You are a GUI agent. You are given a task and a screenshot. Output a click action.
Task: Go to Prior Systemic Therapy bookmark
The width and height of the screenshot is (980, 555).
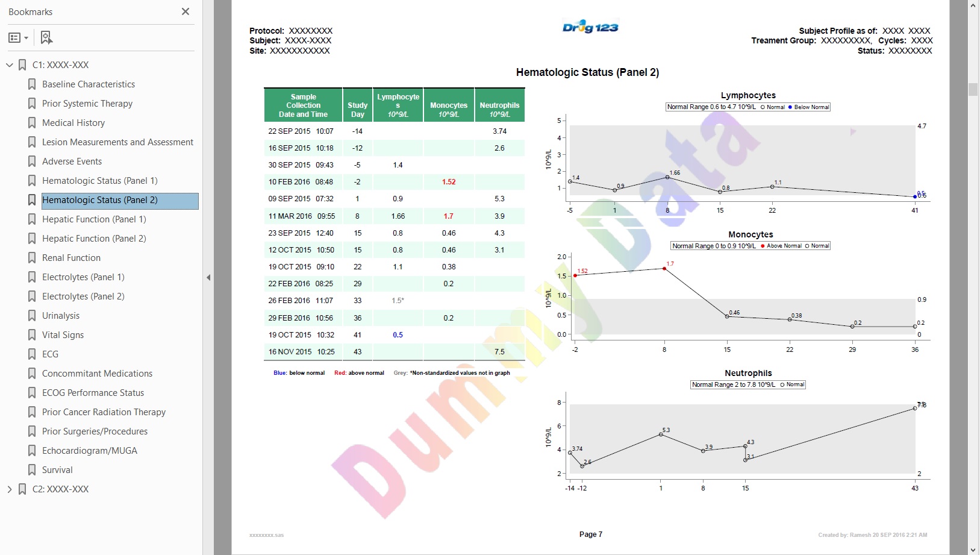point(87,104)
